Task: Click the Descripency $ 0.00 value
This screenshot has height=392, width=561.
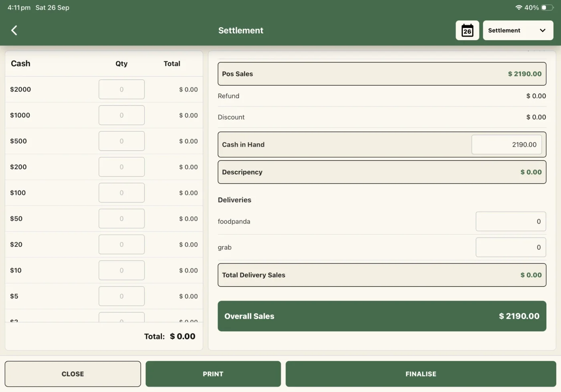Action: 531,172
